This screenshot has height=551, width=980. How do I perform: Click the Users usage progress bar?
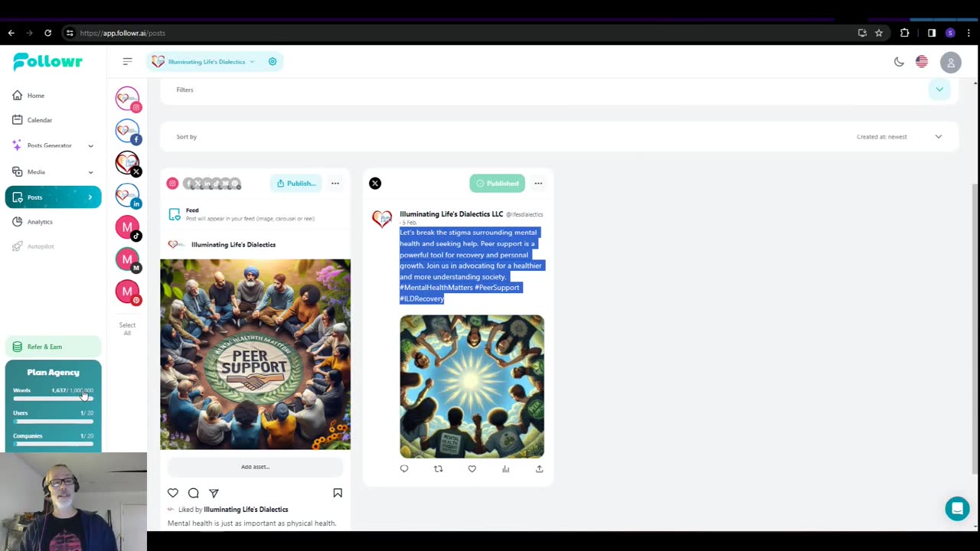pos(53,421)
